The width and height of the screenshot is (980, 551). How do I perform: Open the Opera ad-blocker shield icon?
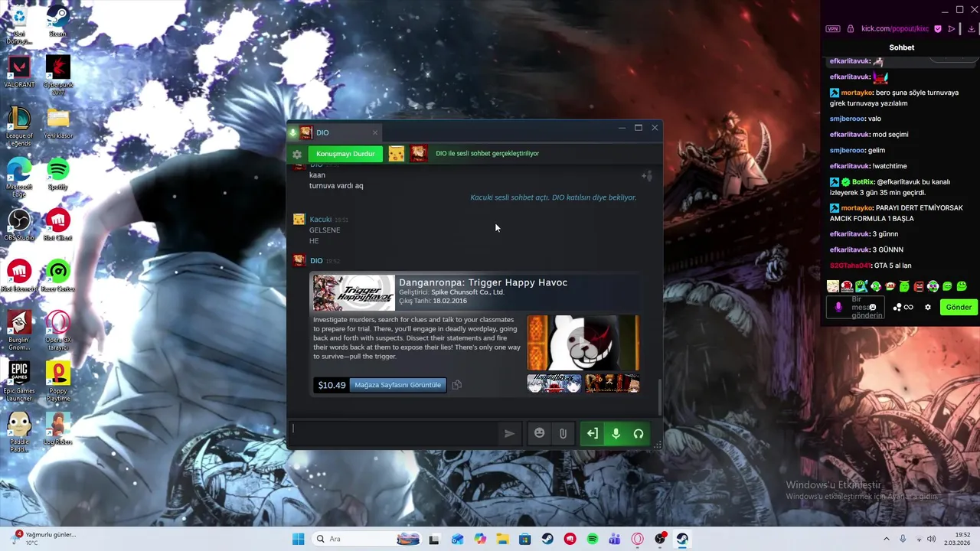tap(938, 29)
